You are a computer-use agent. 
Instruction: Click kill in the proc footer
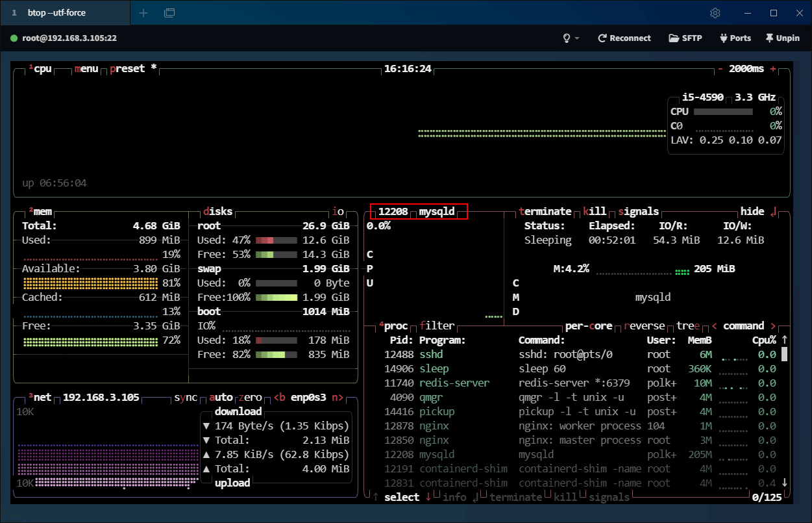click(x=565, y=497)
